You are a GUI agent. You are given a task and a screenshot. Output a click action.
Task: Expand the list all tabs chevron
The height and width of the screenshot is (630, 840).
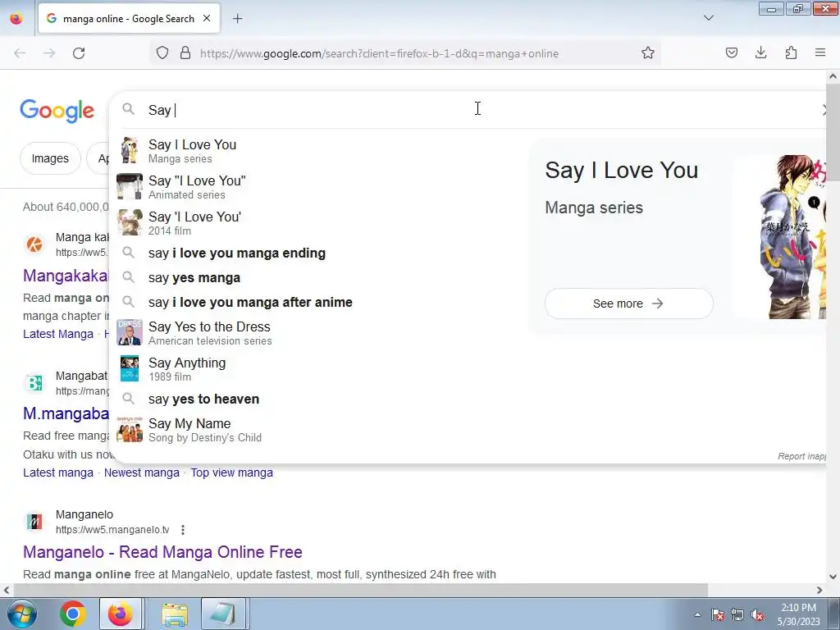click(708, 18)
